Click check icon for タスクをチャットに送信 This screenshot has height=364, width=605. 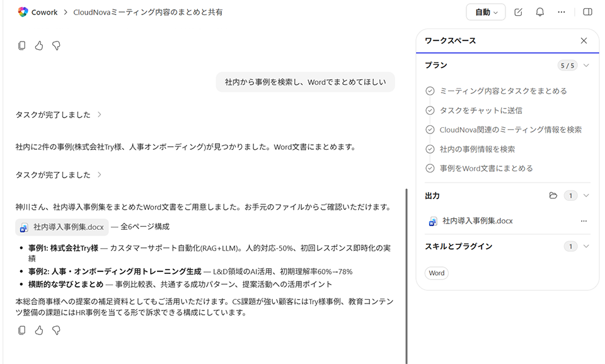(430, 110)
